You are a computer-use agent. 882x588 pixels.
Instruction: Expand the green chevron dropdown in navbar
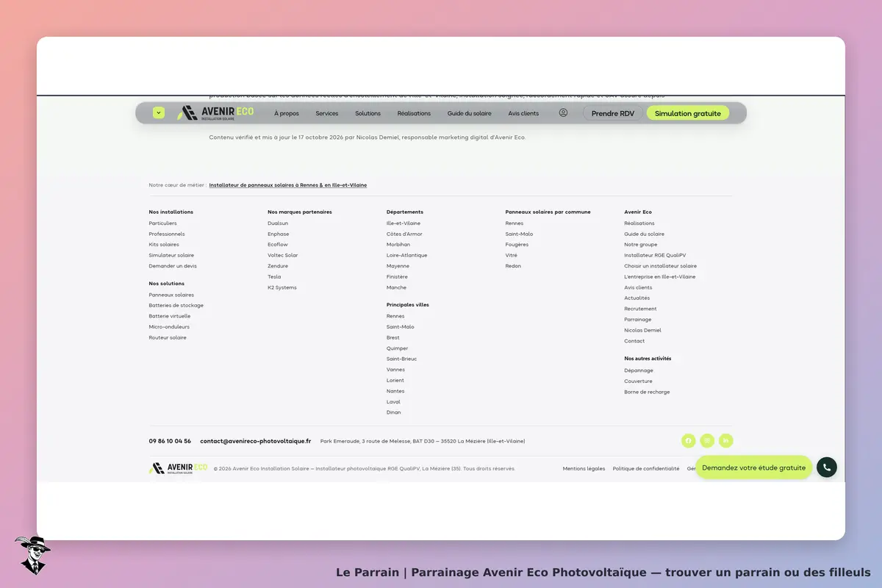159,113
